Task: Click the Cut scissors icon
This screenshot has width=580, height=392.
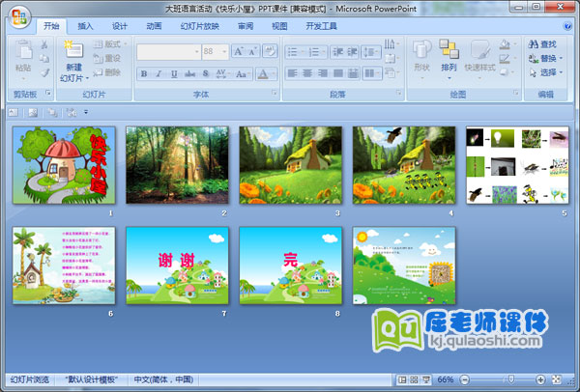Action: click(44, 44)
